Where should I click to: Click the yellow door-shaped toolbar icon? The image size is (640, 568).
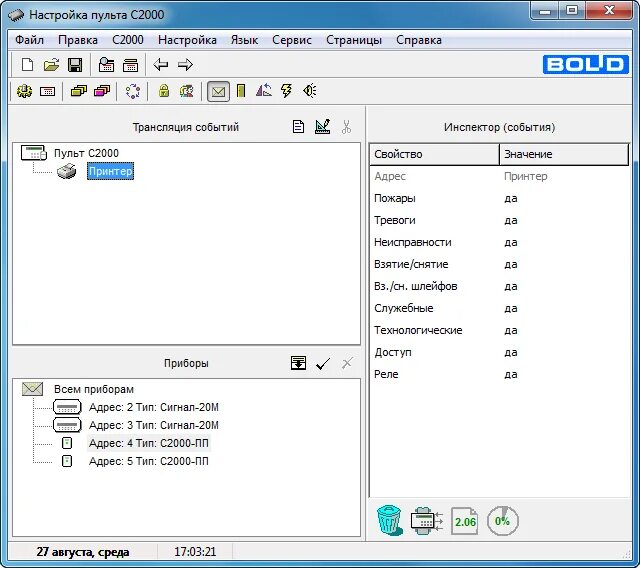tap(241, 91)
